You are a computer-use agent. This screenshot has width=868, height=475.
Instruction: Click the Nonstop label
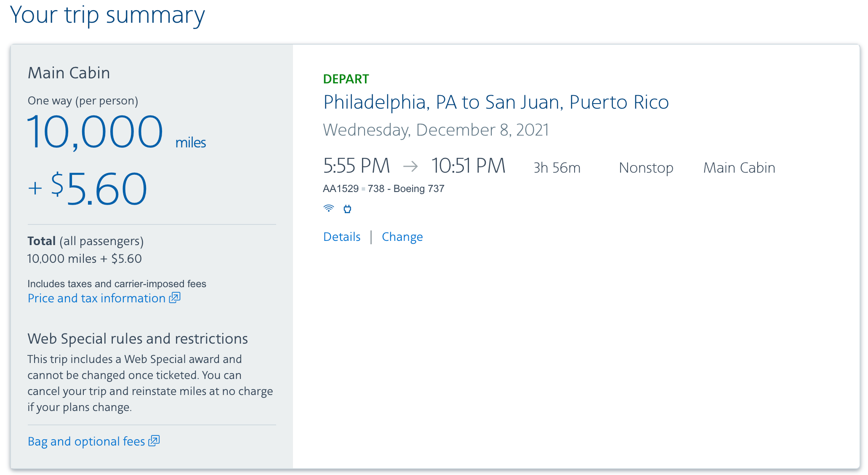pyautogui.click(x=646, y=168)
